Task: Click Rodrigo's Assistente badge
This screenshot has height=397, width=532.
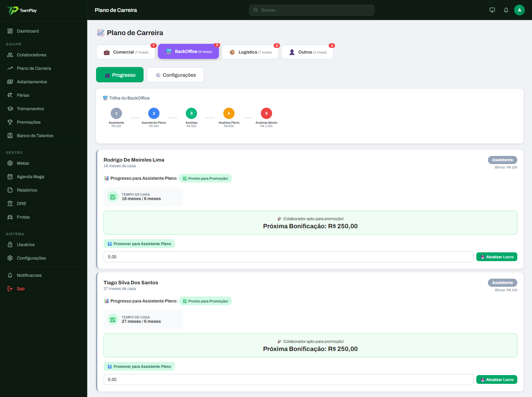Action: 502,160
